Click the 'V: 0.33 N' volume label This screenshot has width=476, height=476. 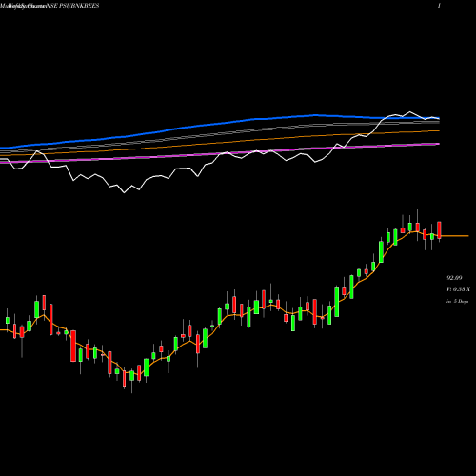(458, 289)
